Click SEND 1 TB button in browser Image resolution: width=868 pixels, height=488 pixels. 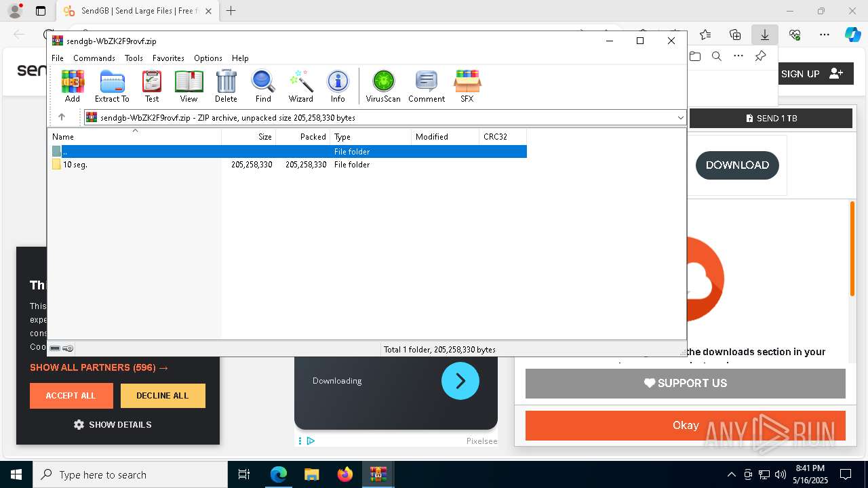[x=771, y=118]
